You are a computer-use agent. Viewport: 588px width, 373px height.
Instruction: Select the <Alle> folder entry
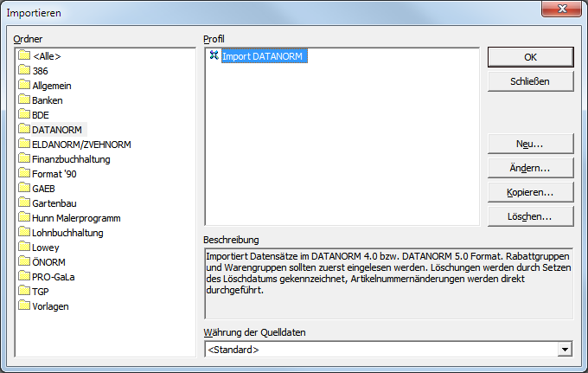tap(46, 56)
